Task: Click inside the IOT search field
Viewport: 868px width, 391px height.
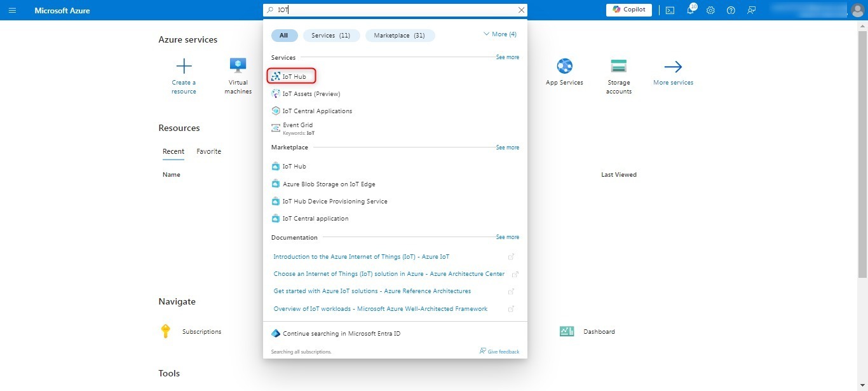Action: click(x=394, y=10)
